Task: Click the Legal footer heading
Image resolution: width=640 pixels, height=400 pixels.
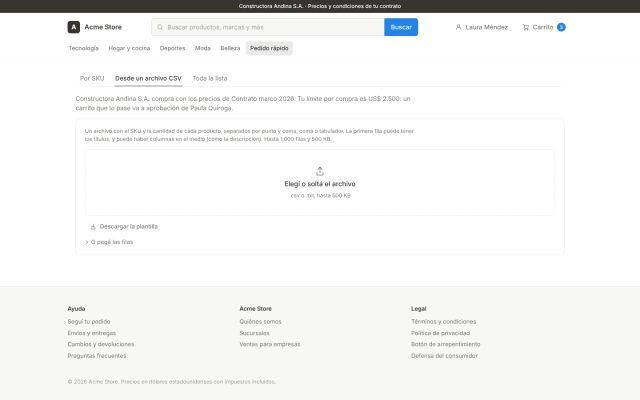Action: (x=418, y=309)
